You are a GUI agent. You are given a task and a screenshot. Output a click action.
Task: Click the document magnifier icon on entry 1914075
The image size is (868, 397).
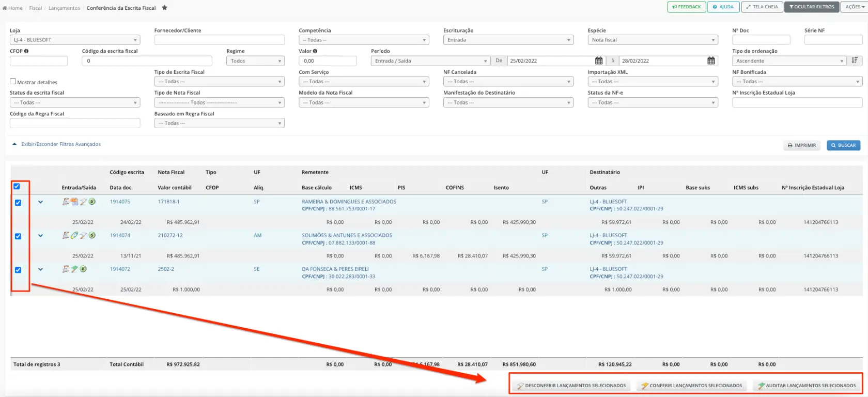tap(66, 202)
